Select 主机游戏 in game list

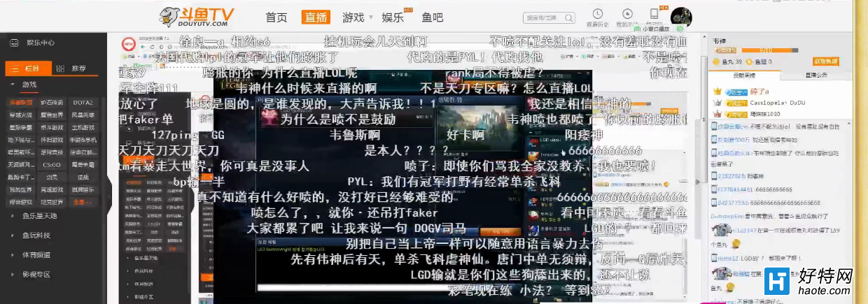point(83,127)
